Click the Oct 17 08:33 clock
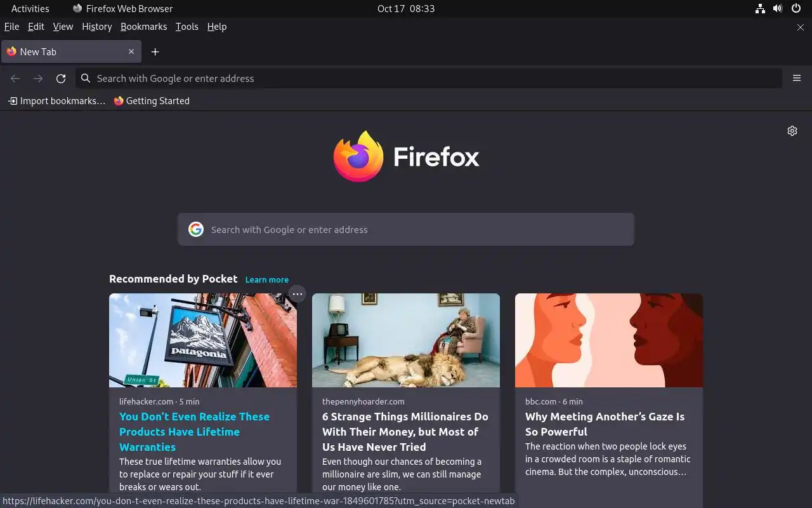 coord(406,9)
